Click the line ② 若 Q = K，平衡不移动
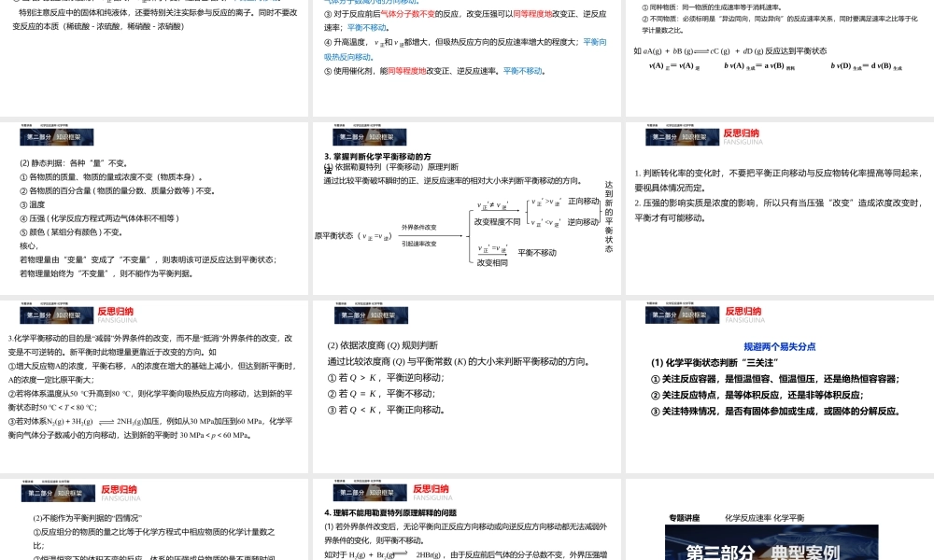The image size is (934, 560). tap(382, 393)
